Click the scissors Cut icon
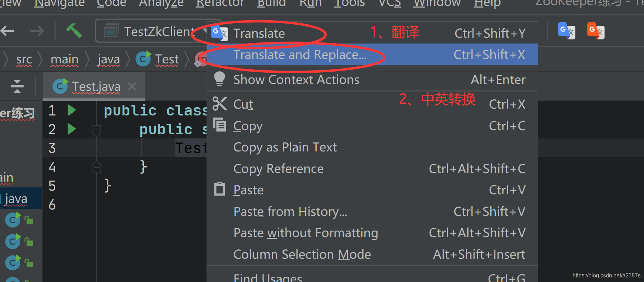Image resolution: width=644 pixels, height=282 pixels. pyautogui.click(x=220, y=103)
